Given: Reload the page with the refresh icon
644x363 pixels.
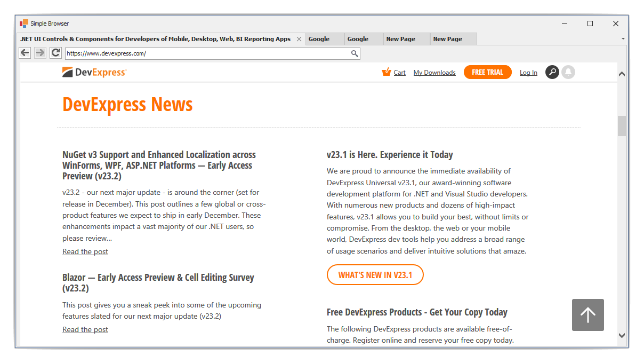Looking at the screenshot, I should click(x=55, y=53).
